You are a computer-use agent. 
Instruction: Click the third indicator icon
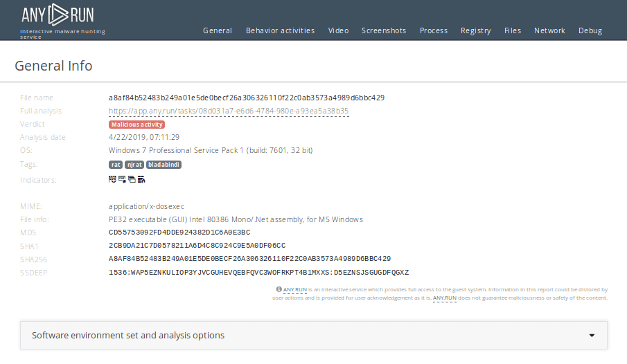[x=132, y=179]
